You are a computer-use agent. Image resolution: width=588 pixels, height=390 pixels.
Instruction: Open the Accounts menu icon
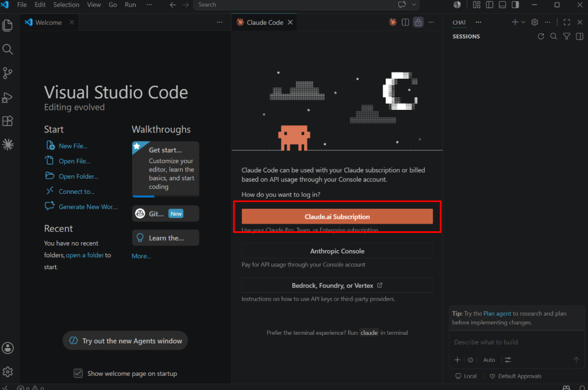click(x=7, y=348)
